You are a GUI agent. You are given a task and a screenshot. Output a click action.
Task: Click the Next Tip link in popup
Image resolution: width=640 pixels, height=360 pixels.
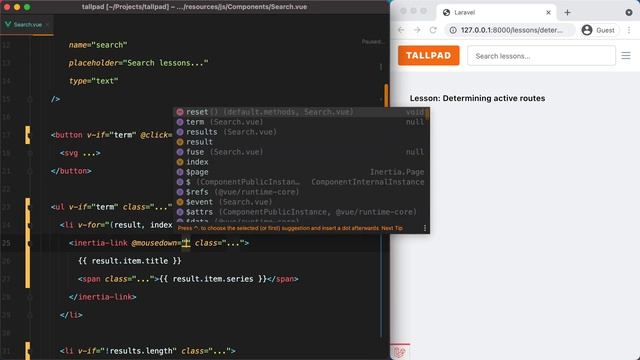[x=392, y=228]
